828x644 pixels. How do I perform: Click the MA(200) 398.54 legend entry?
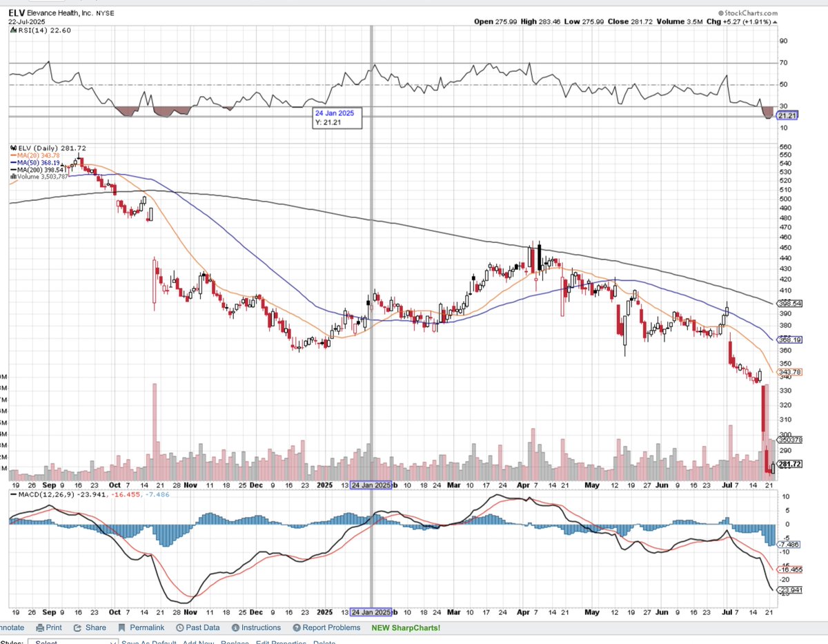click(x=37, y=169)
